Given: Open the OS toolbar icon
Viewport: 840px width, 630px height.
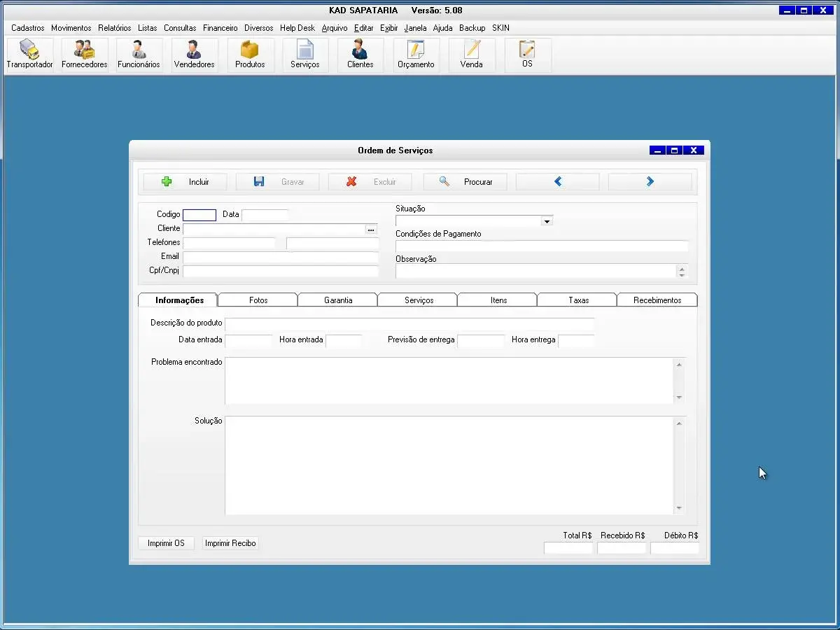Looking at the screenshot, I should click(x=527, y=55).
